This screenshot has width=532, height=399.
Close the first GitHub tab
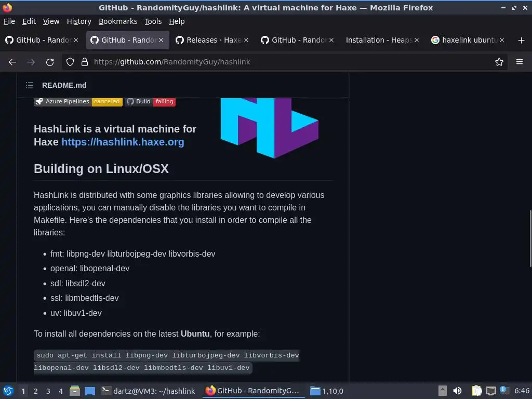point(76,40)
